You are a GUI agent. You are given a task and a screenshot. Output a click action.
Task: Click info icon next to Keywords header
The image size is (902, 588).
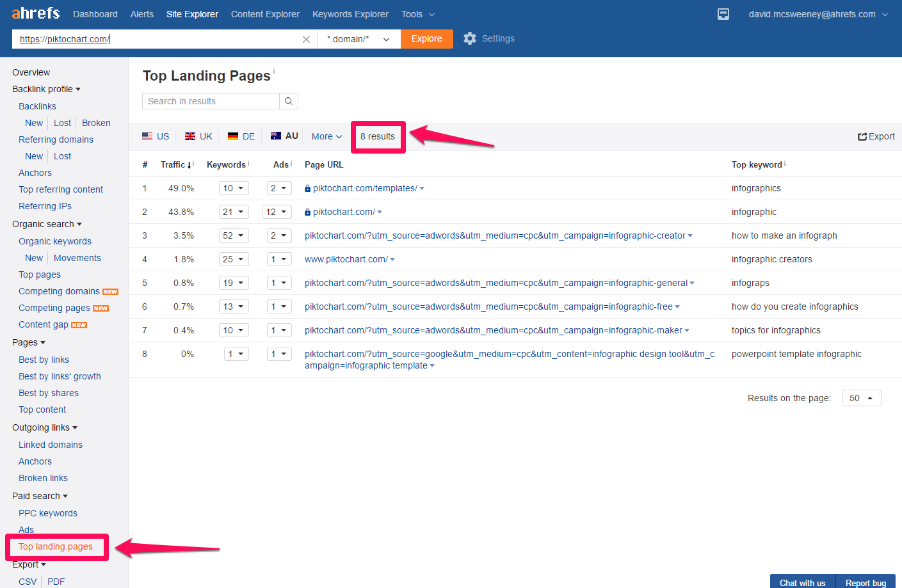coord(248,164)
